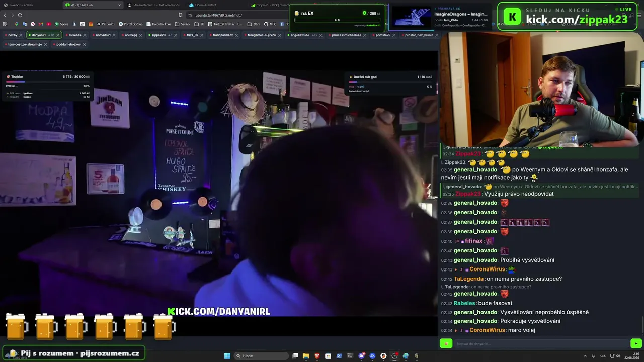Close the angellawilde channel tab

322,35
